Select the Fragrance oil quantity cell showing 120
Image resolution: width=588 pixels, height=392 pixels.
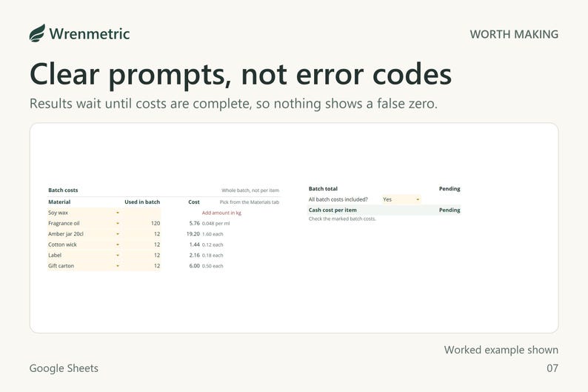pos(141,223)
